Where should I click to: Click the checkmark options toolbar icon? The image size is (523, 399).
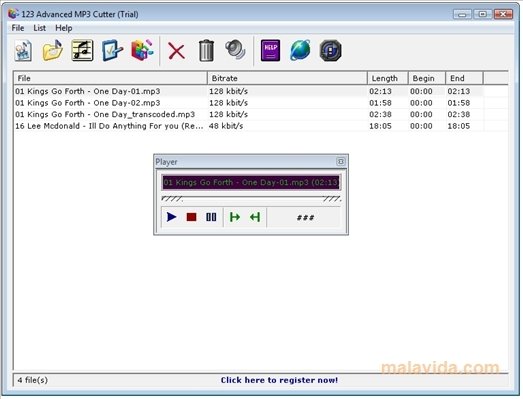[112, 51]
